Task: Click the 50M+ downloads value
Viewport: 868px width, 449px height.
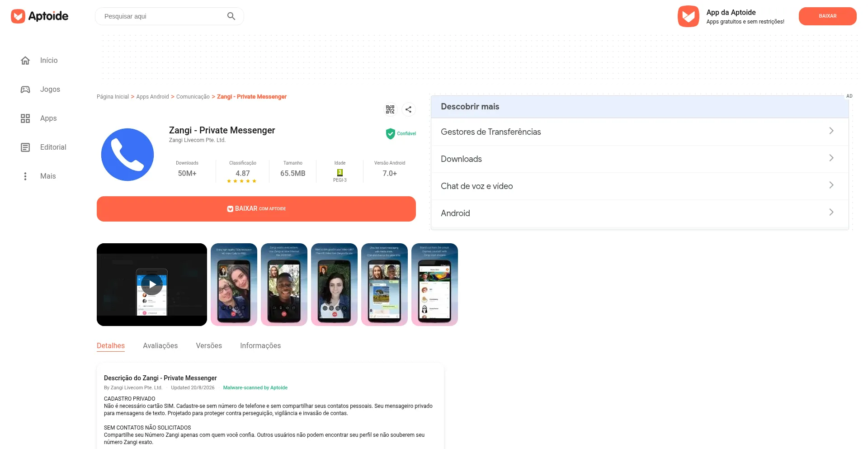Action: tap(187, 174)
